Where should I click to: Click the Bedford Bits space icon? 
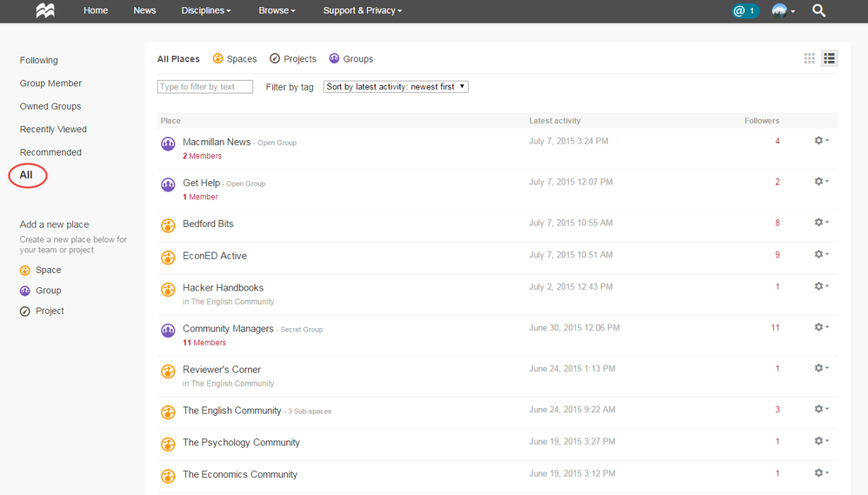point(168,226)
